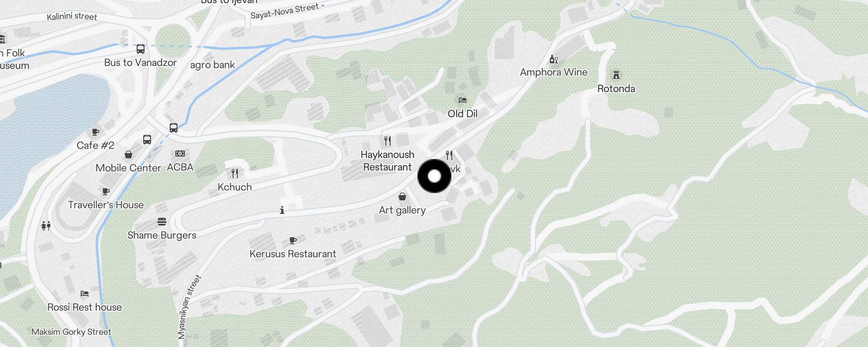
Task: Click the Old Dil hotel bed icon
Action: [x=463, y=100]
